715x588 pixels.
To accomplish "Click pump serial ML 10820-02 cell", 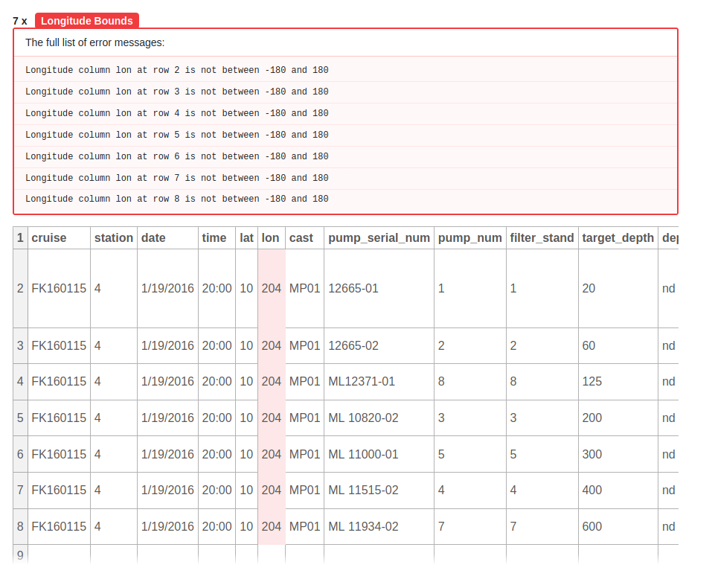I will (379, 418).
